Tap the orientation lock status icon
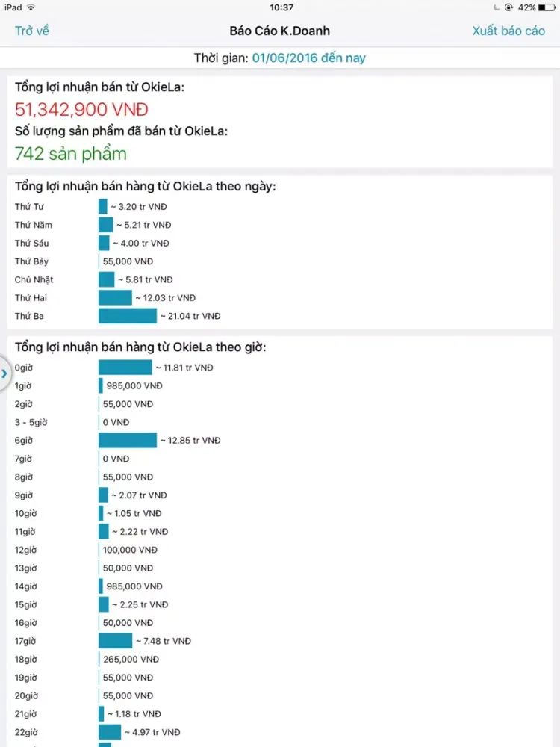This screenshot has height=747, width=560. point(509,7)
